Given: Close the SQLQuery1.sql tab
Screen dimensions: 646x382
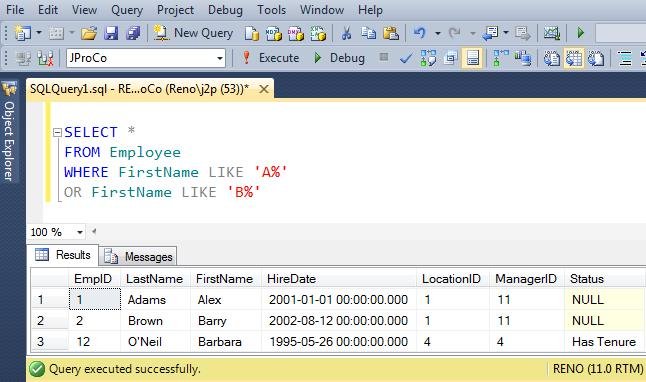Looking at the screenshot, I should [264, 89].
